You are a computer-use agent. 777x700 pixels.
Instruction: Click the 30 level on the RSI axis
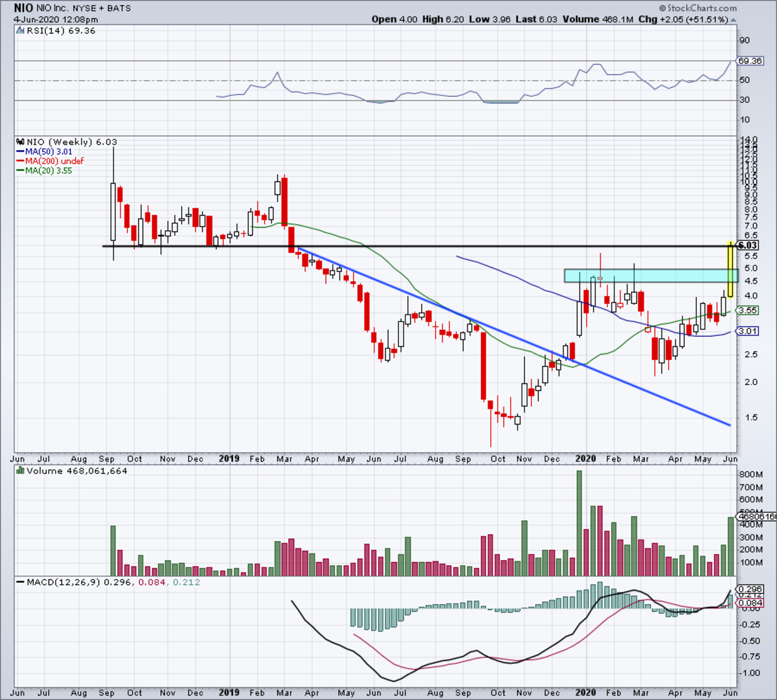745,100
